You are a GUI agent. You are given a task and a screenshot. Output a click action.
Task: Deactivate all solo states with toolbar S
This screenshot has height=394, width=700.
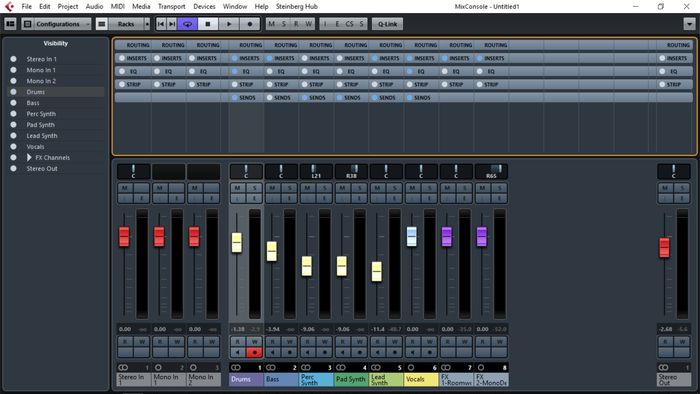pos(284,24)
